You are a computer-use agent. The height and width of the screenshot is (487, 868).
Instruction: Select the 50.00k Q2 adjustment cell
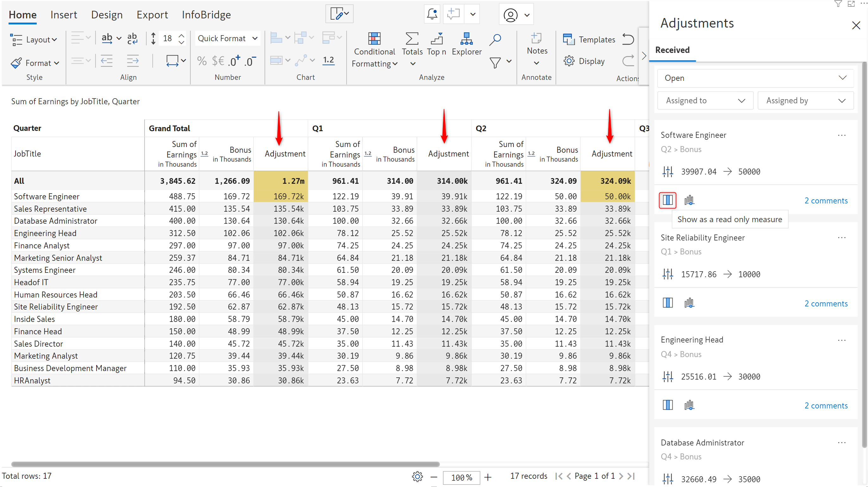(x=607, y=196)
